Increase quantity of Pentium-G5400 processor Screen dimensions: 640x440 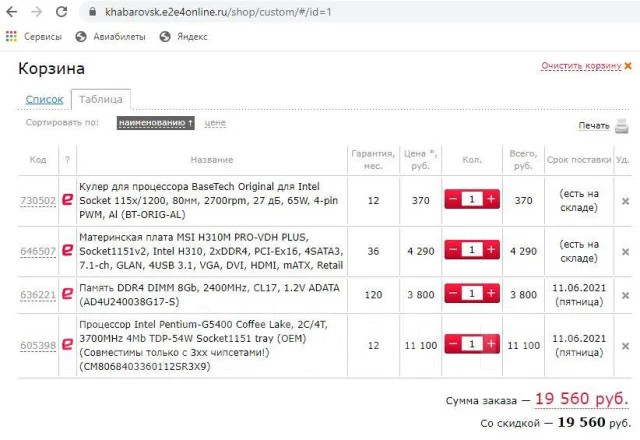click(491, 344)
